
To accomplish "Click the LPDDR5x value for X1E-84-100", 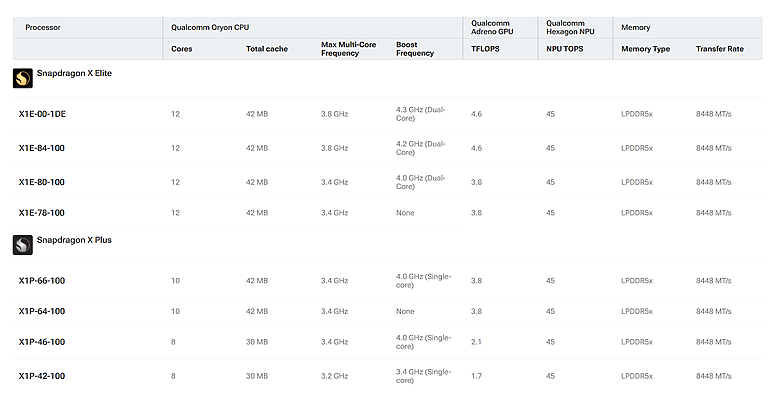I will pos(637,148).
